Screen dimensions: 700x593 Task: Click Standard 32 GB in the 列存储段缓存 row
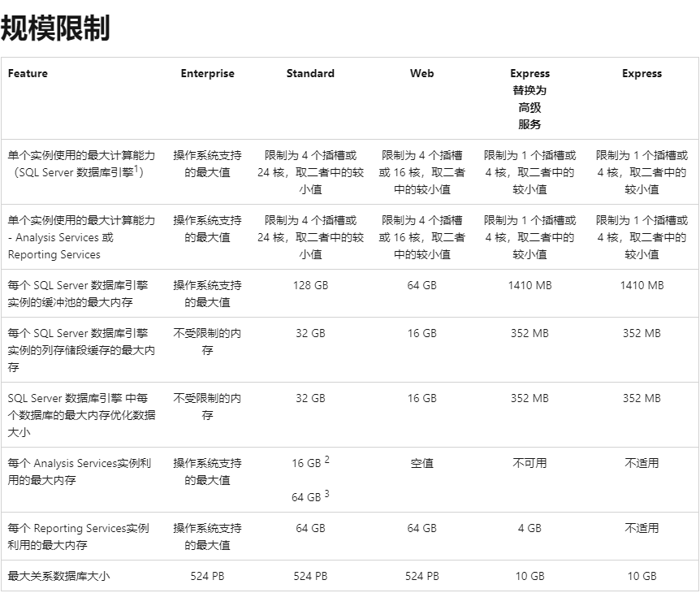(x=310, y=334)
